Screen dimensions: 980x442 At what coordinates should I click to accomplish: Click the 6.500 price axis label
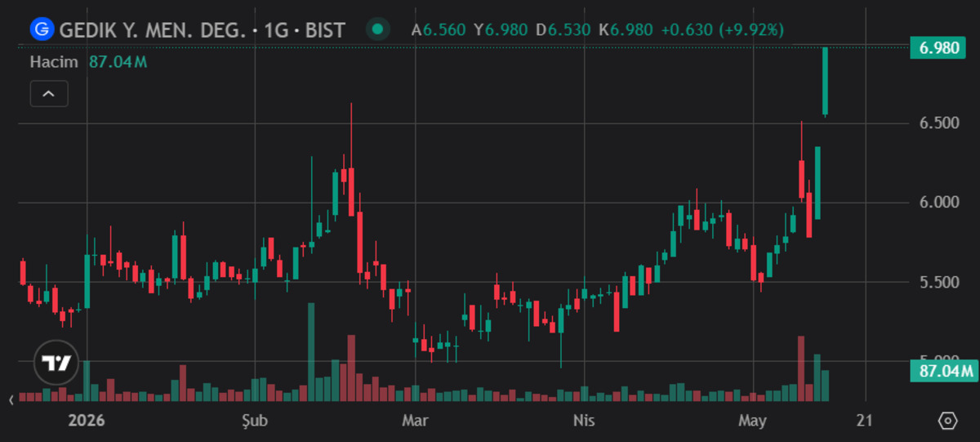click(x=939, y=123)
